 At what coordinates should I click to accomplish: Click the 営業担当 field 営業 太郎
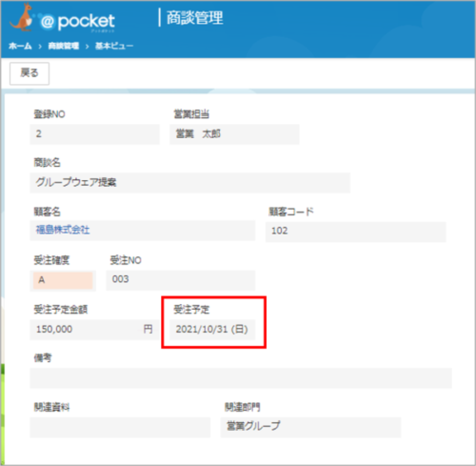(x=234, y=134)
